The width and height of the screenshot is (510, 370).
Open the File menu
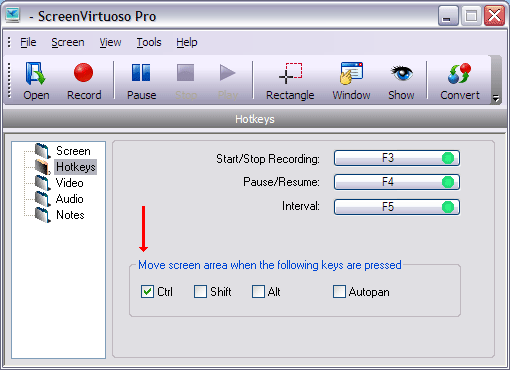[x=28, y=42]
